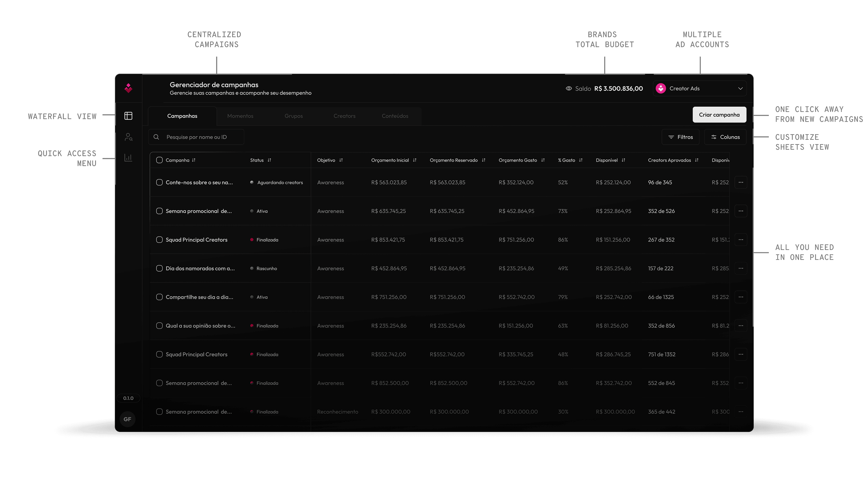Click the Gerenciador de campanhas title
The image size is (868, 481).
coord(214,85)
